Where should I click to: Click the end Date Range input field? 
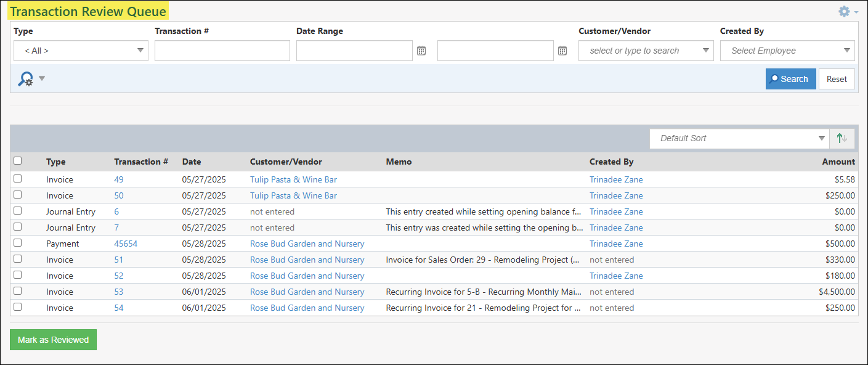[x=495, y=51]
